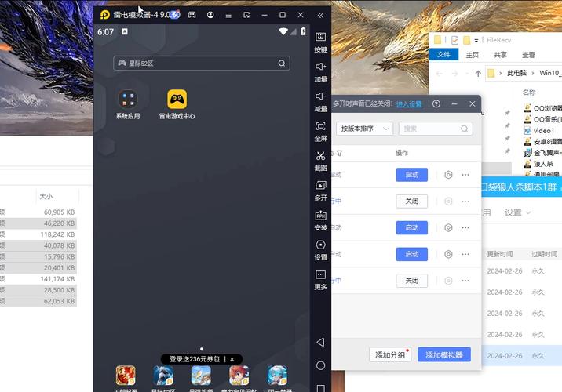Switch emulator to fullscreen (全屏)
This screenshot has height=392, width=562.
(320, 132)
